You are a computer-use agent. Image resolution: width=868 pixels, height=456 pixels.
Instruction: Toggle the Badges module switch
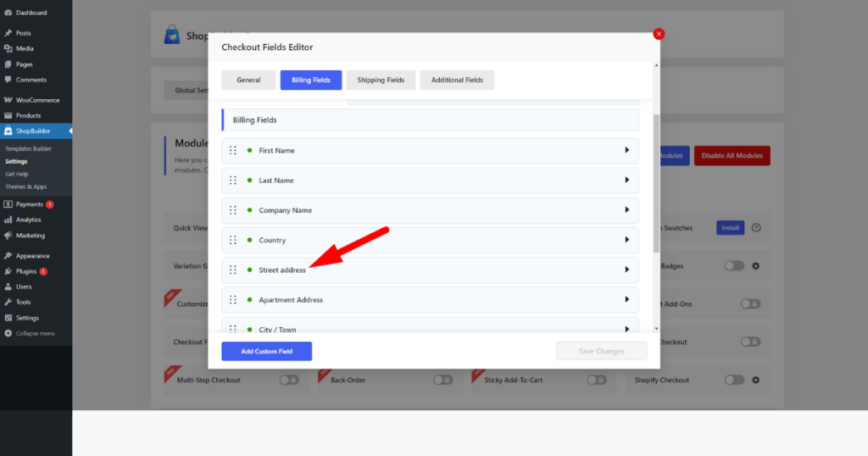734,266
